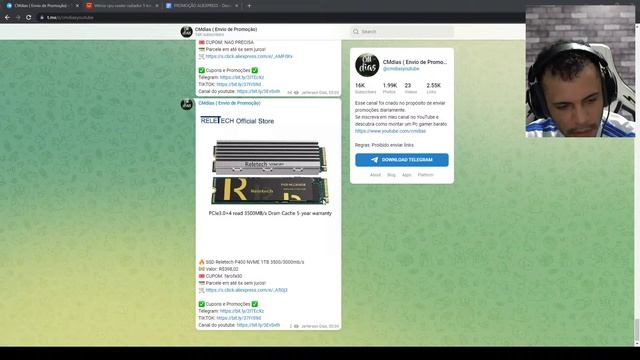640x360 pixels.
Task: Switch to the CMdias ( Envio de Promoção) tab
Action: click(40, 6)
